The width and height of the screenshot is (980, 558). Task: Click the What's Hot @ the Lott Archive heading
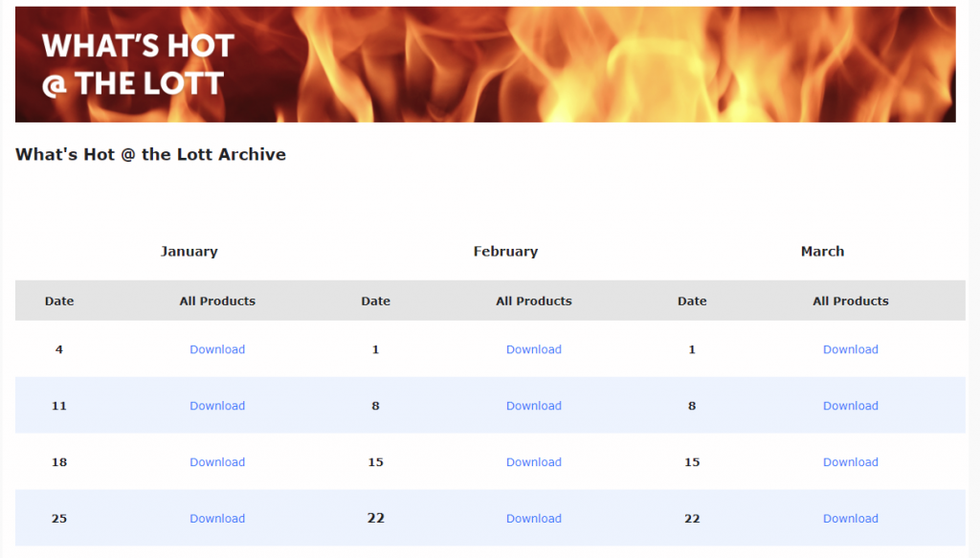click(x=150, y=154)
